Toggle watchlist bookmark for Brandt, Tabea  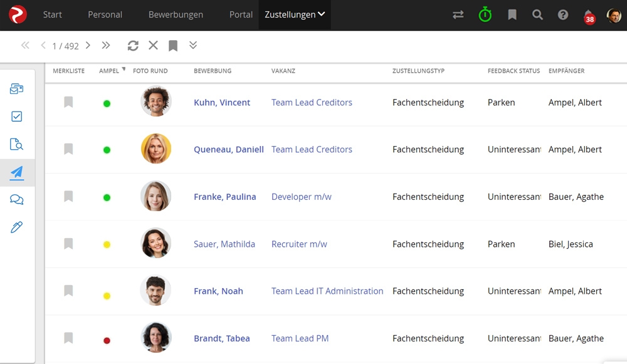pos(68,338)
